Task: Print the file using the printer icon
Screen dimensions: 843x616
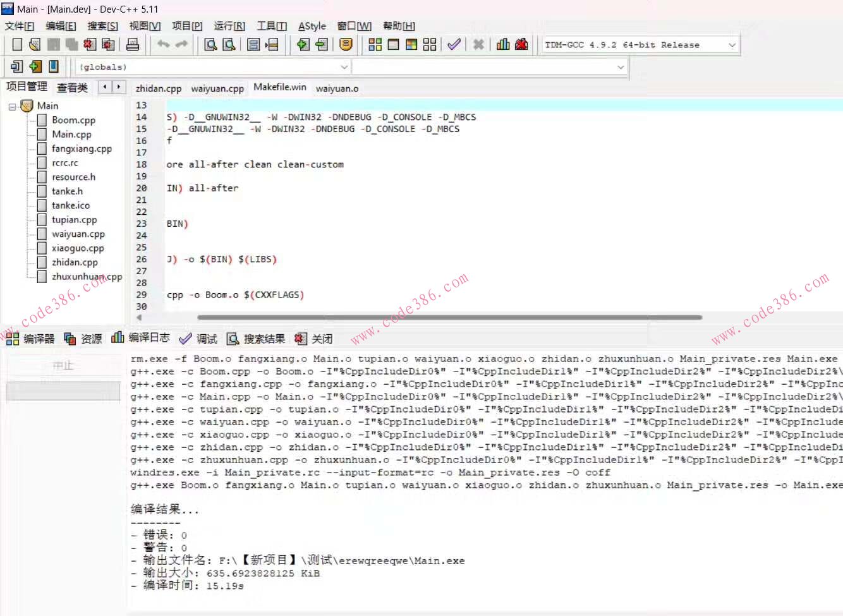Action: pos(133,44)
